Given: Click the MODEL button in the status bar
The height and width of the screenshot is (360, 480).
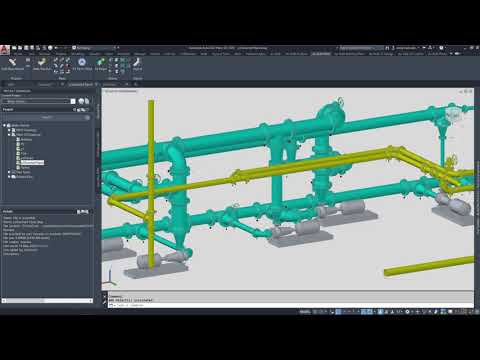Looking at the screenshot, I should point(305,312).
